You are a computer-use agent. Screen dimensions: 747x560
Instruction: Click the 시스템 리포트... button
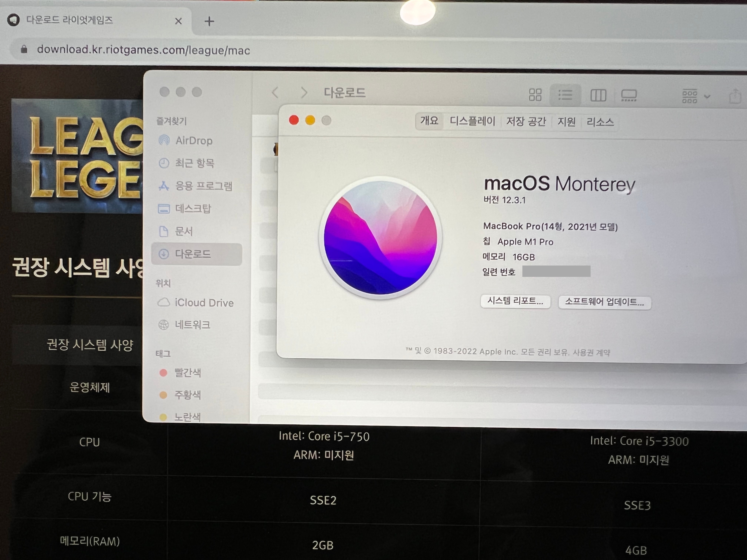[x=515, y=301]
